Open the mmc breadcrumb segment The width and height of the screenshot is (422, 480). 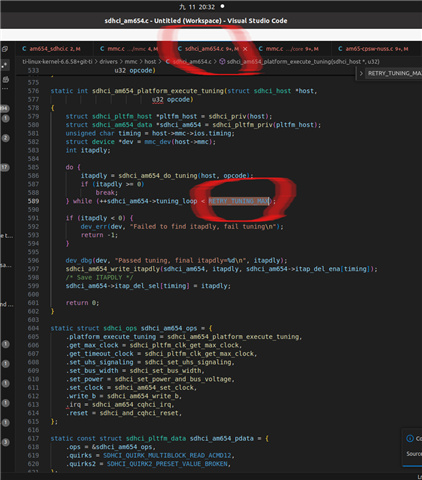(131, 62)
